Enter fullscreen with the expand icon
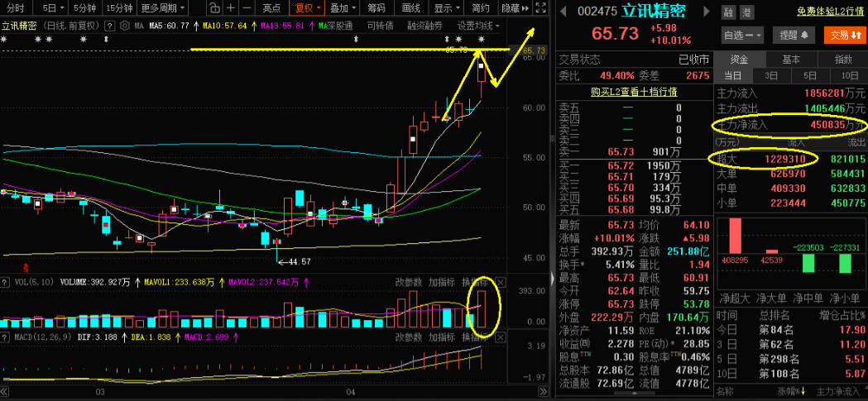Viewport: 868px width, 401px height. tap(541, 7)
